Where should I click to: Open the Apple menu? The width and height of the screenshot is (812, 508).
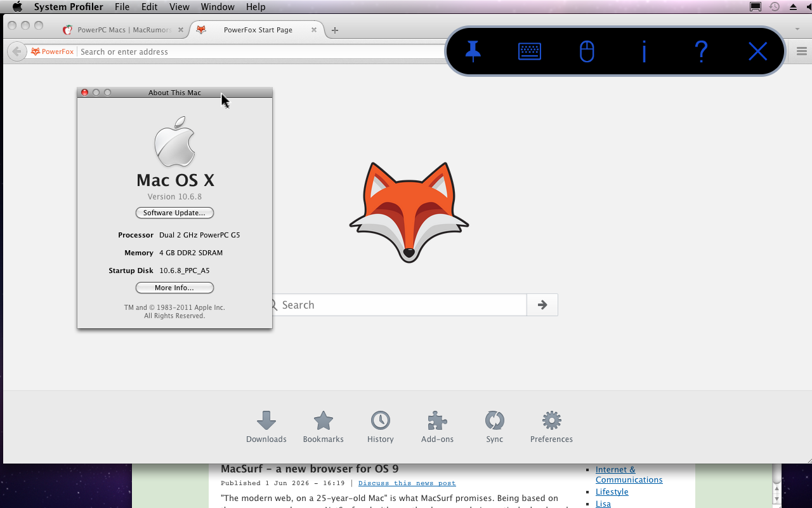click(17, 7)
